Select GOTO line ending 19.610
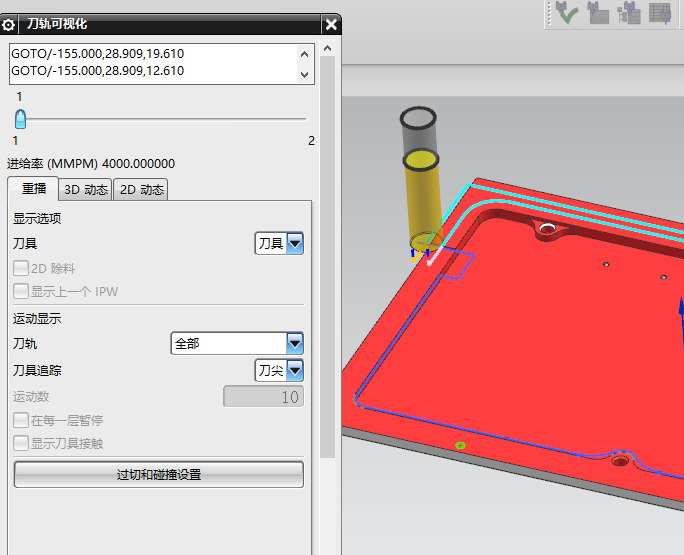The image size is (684, 555). click(x=98, y=54)
